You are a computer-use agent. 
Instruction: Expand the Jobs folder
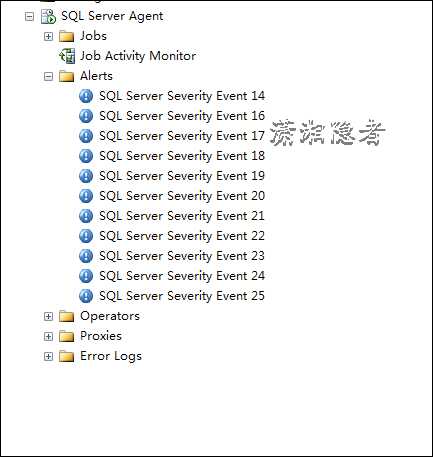[x=48, y=36]
